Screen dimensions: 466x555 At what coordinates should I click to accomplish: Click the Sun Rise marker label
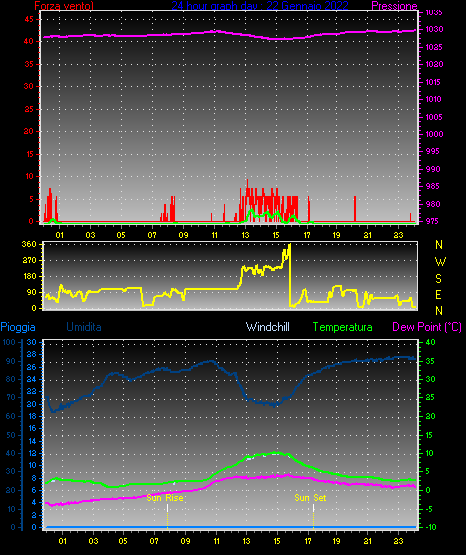click(x=165, y=498)
